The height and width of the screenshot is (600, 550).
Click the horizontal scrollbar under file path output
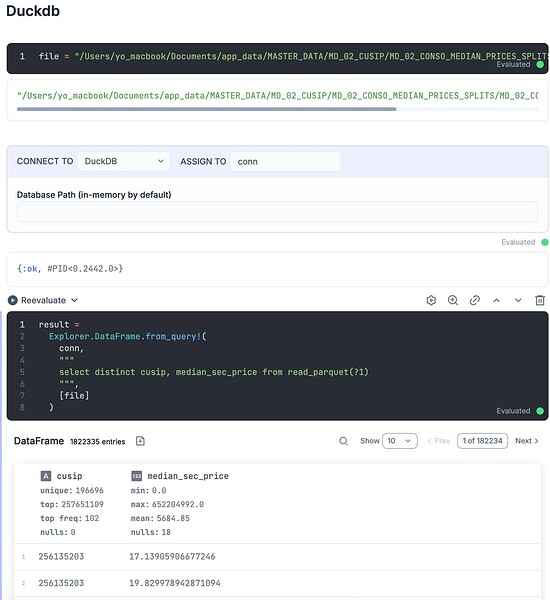click(206, 109)
